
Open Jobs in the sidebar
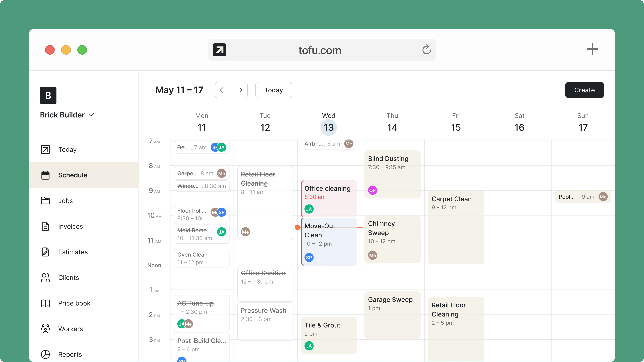tap(84, 201)
